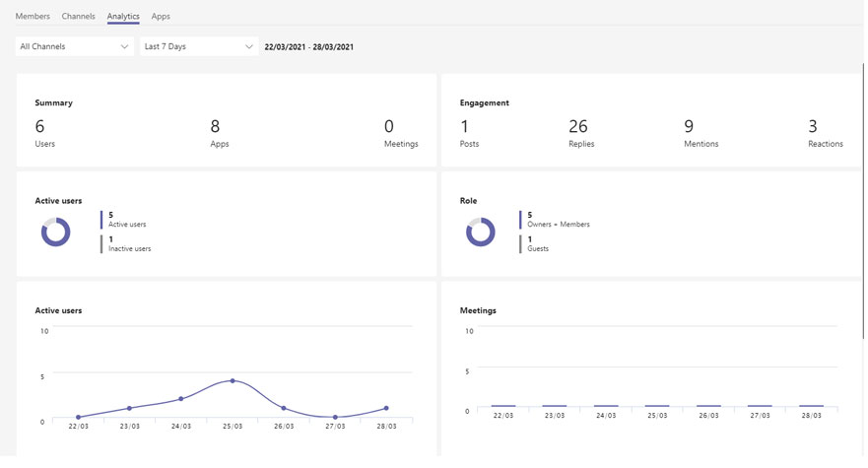Expand the All Channels dropdown
This screenshot has height=468, width=868.
pos(74,46)
